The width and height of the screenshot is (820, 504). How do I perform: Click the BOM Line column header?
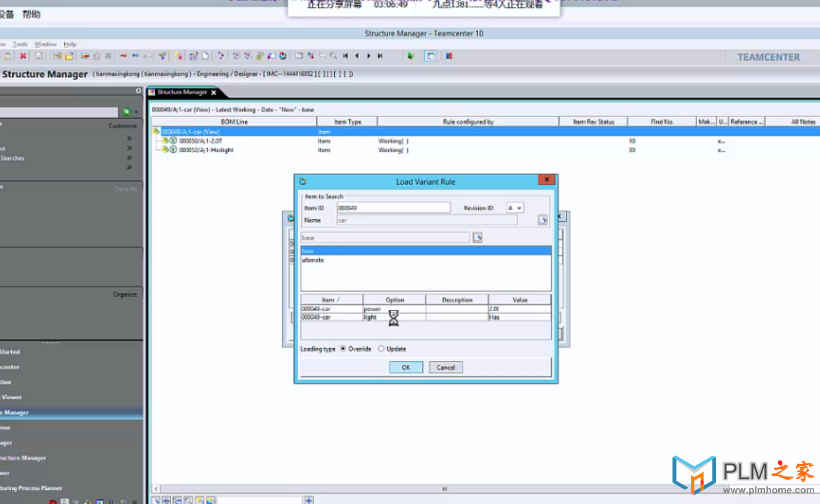[234, 122]
